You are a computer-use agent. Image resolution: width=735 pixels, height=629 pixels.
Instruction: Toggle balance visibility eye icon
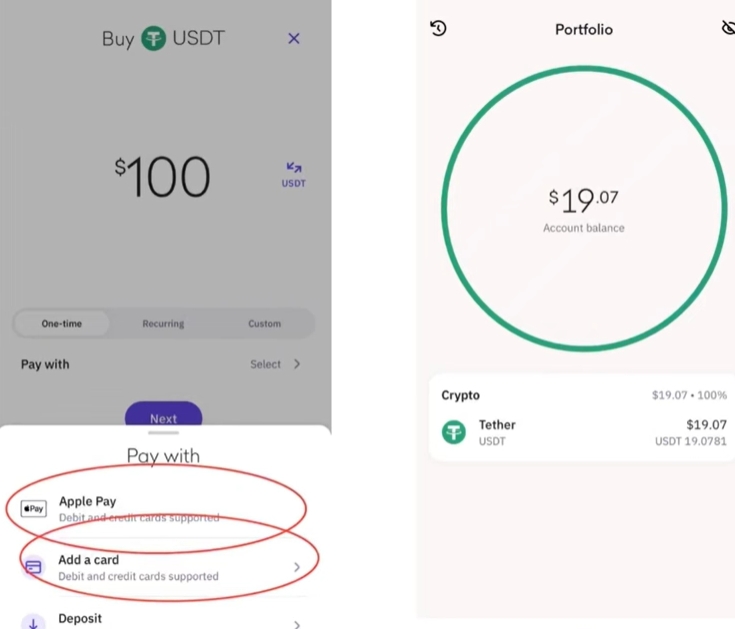click(728, 28)
